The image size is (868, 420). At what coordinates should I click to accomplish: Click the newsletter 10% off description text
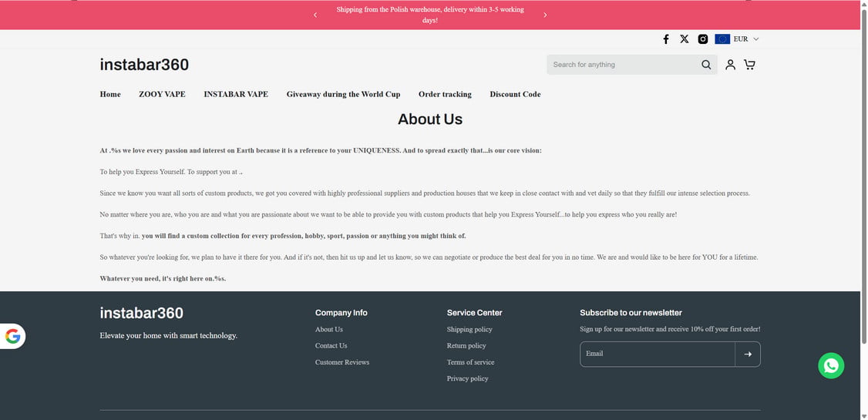pyautogui.click(x=670, y=329)
